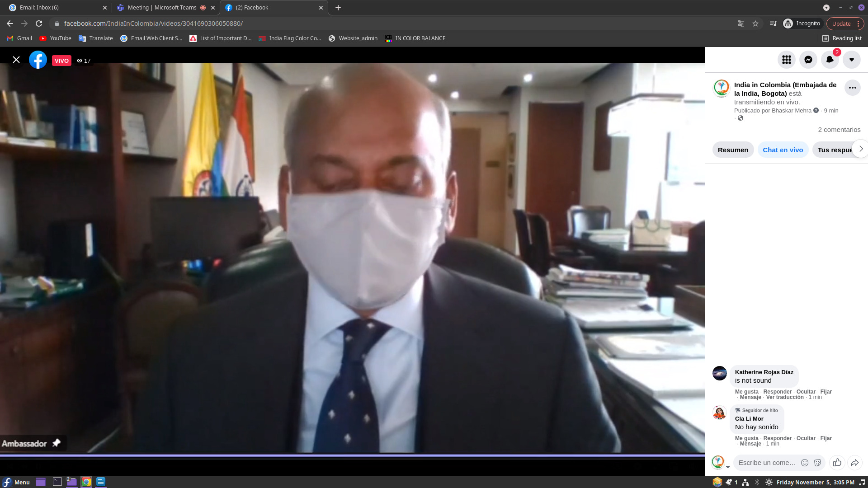
Task: Select the Chat en vivo tab
Action: coord(783,150)
